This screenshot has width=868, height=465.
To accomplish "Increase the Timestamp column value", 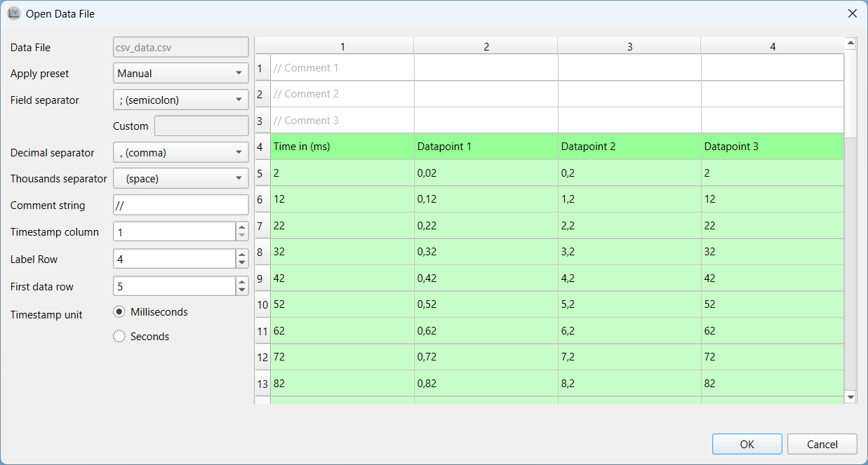I will 242,227.
